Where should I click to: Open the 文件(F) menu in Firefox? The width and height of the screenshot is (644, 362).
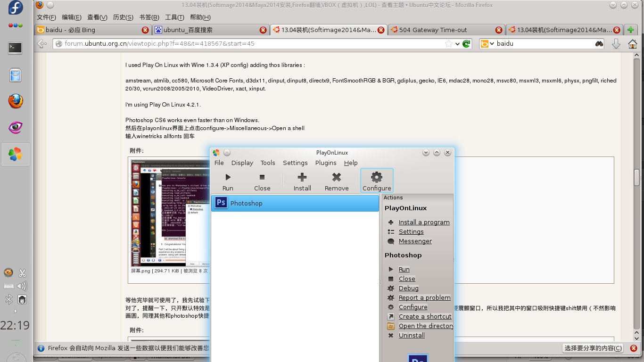(47, 17)
